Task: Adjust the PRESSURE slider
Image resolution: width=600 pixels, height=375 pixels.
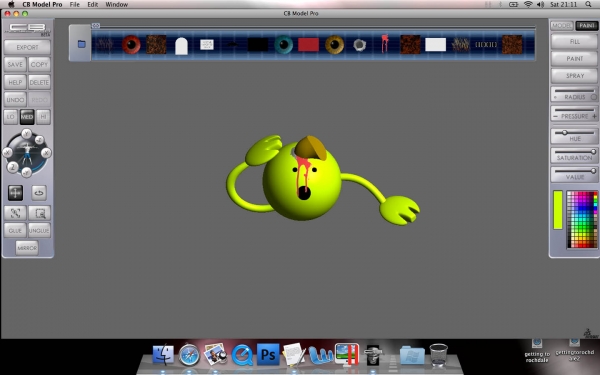Action: (574, 110)
